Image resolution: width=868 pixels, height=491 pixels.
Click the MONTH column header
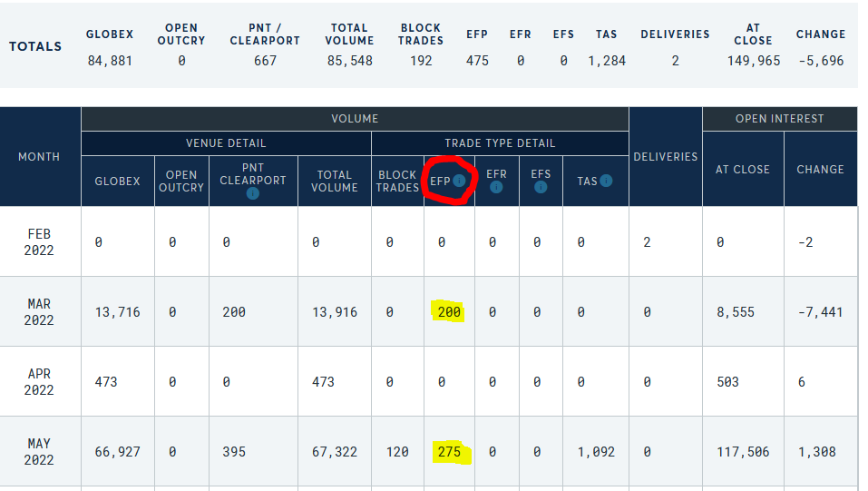click(39, 157)
